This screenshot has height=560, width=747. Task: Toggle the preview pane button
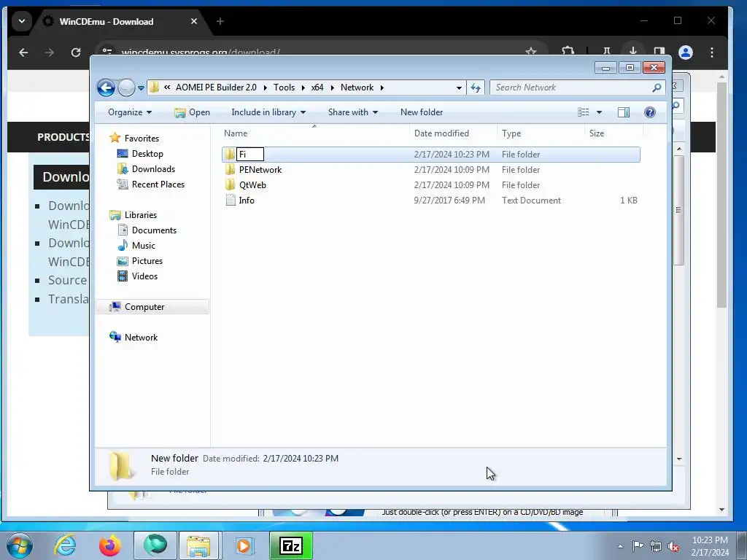[624, 112]
